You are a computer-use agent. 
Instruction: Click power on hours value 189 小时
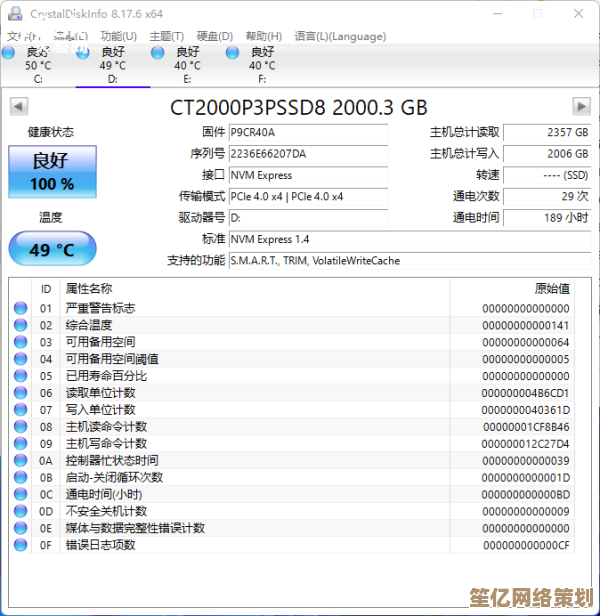tap(547, 218)
